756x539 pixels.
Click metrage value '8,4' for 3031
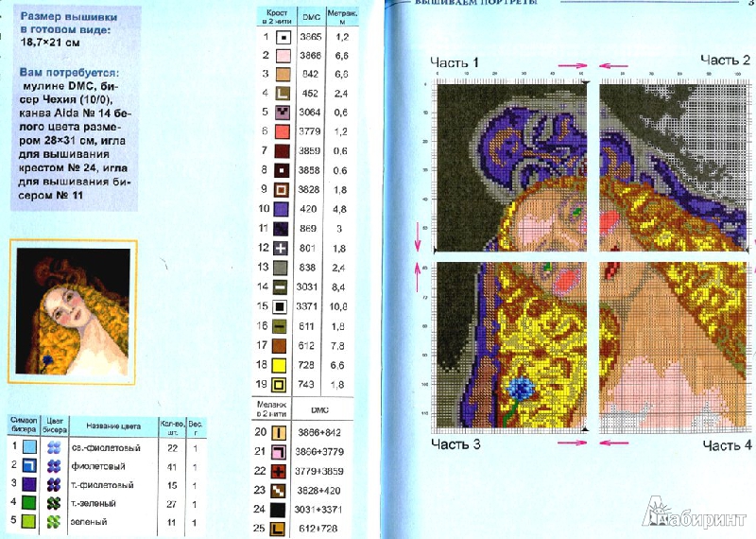point(338,287)
